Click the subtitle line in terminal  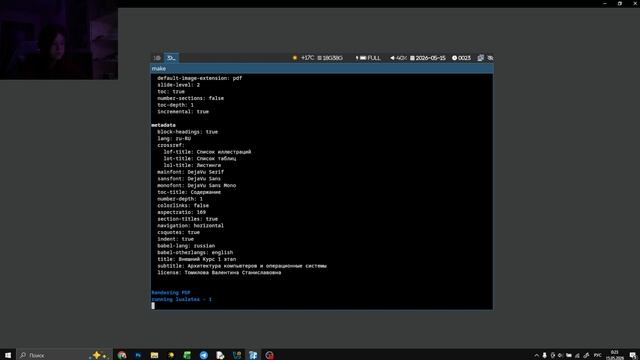coord(242,266)
